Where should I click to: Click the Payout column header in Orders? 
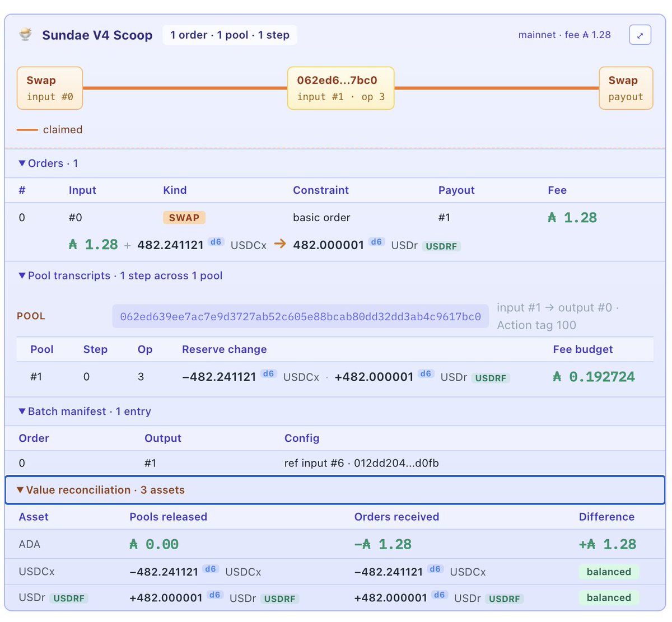tap(456, 190)
